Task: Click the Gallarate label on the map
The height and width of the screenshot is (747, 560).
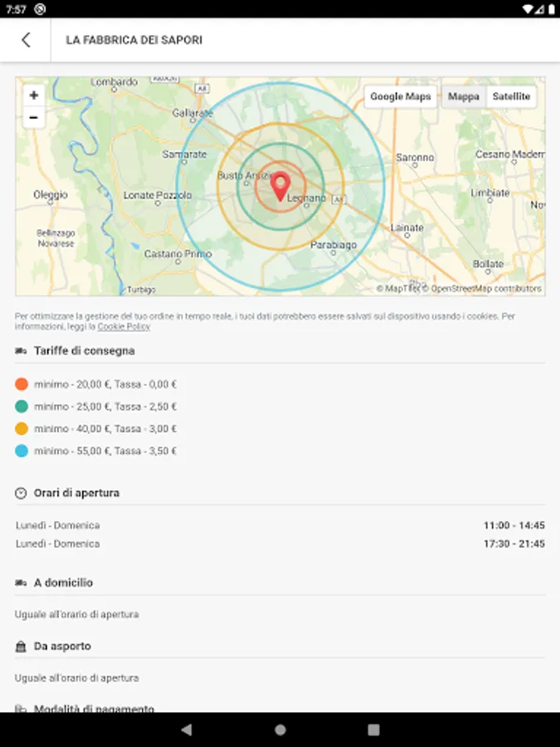Action: point(192,113)
